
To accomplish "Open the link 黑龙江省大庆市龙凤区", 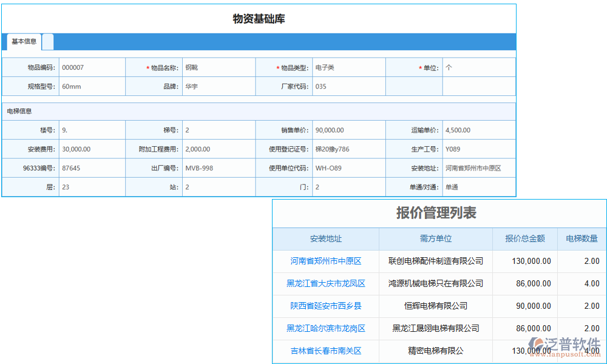I will (x=326, y=283).
